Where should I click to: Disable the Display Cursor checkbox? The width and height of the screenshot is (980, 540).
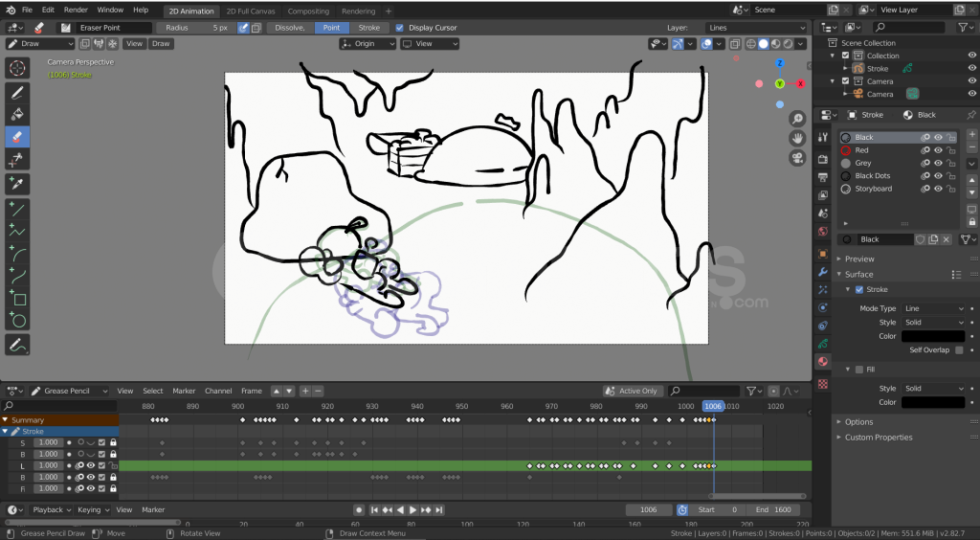point(400,28)
